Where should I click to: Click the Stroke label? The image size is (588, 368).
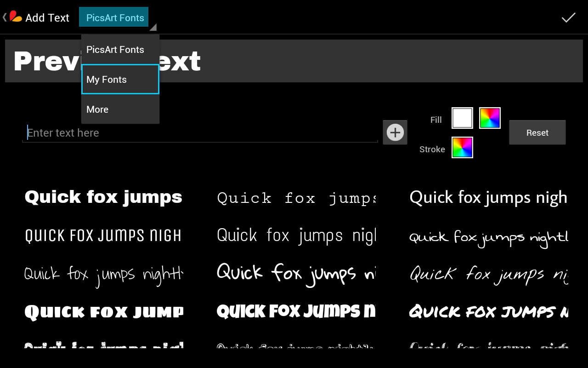[432, 149]
